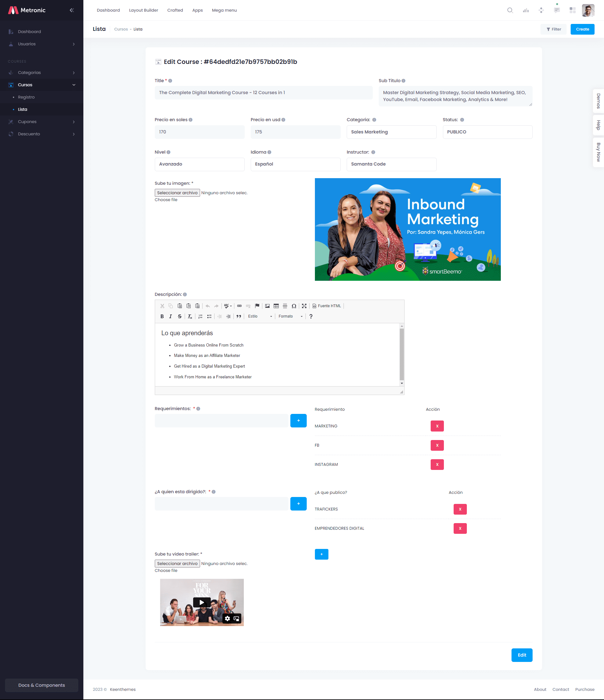Insert a table in the editor
This screenshot has height=700, width=604.
tap(276, 306)
